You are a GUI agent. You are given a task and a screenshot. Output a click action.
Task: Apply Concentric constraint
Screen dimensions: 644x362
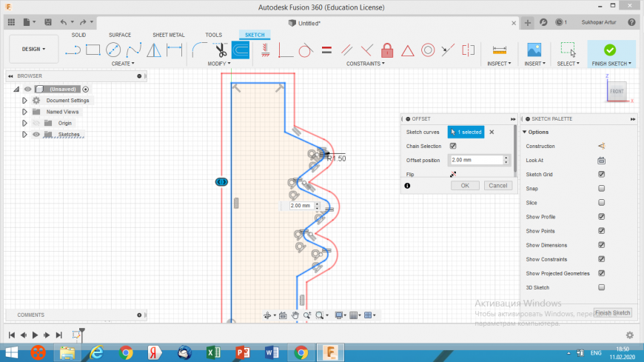coord(428,50)
